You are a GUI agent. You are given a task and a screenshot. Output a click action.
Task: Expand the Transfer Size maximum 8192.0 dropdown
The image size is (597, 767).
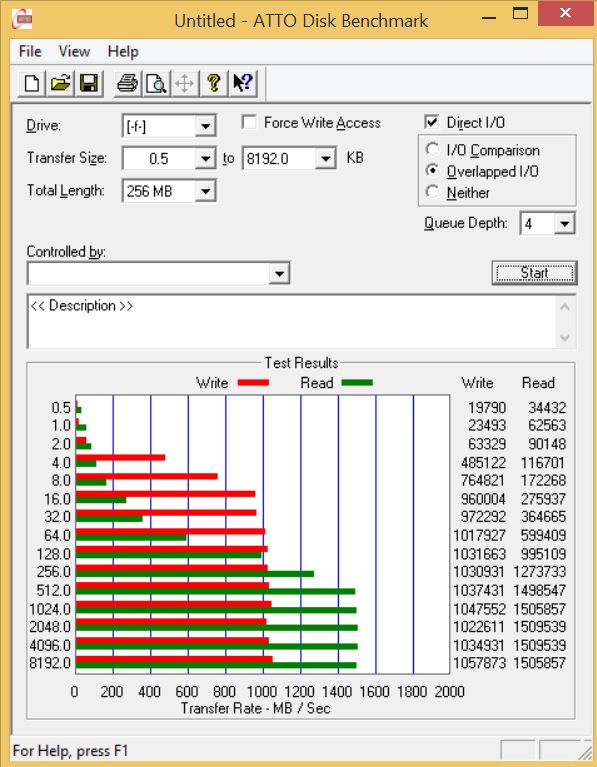325,158
